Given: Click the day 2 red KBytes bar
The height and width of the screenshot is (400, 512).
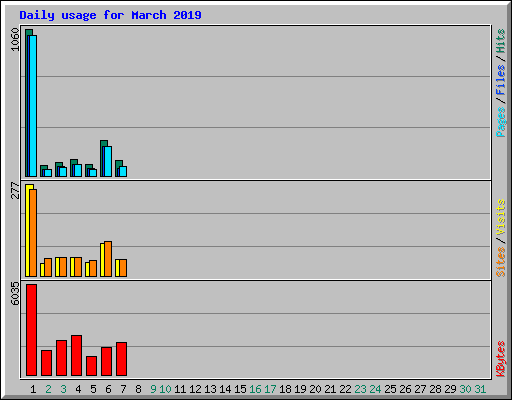Looking at the screenshot, I should pyautogui.click(x=47, y=363).
